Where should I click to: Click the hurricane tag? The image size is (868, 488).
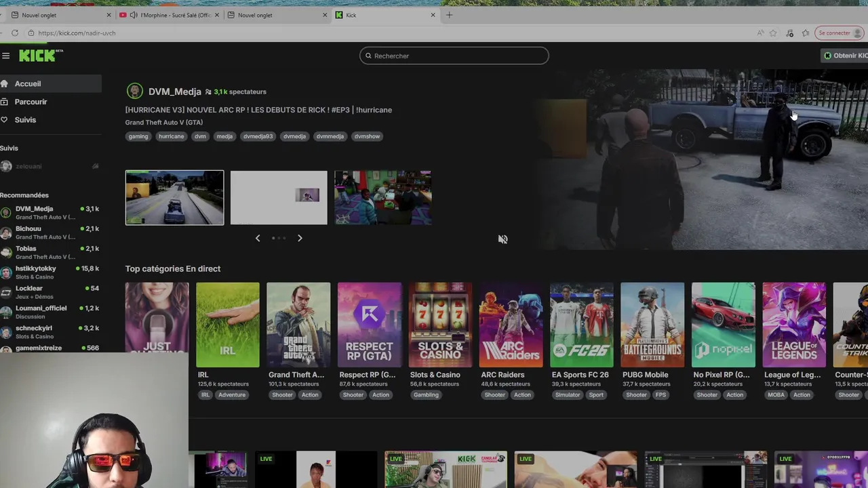point(171,136)
